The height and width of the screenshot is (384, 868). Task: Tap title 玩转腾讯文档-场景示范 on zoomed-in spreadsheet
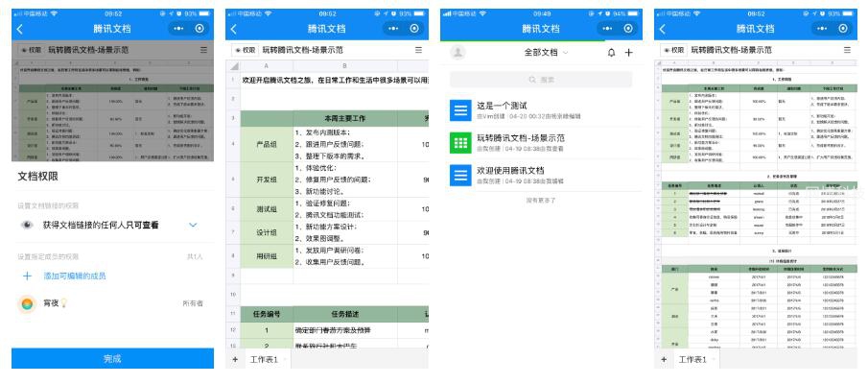303,50
